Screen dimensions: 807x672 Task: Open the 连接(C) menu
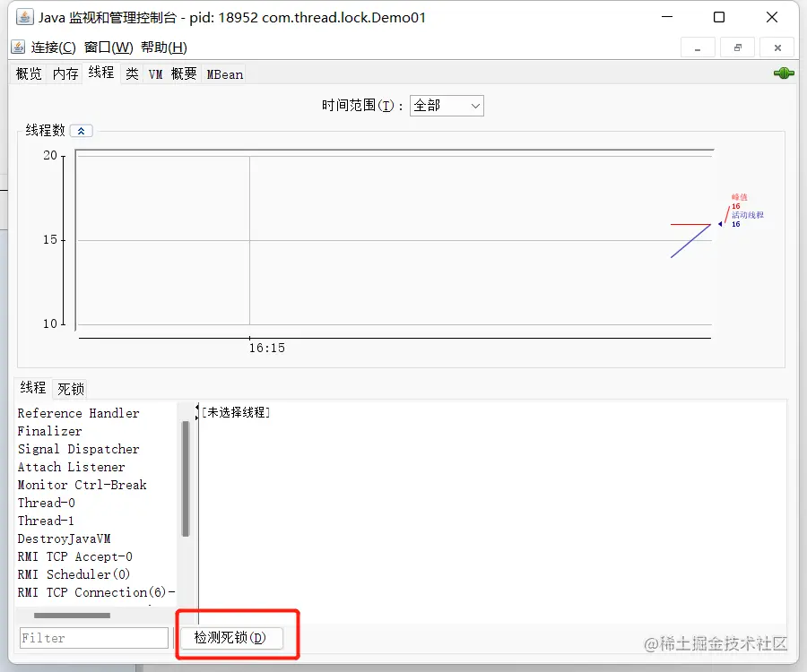click(x=53, y=47)
